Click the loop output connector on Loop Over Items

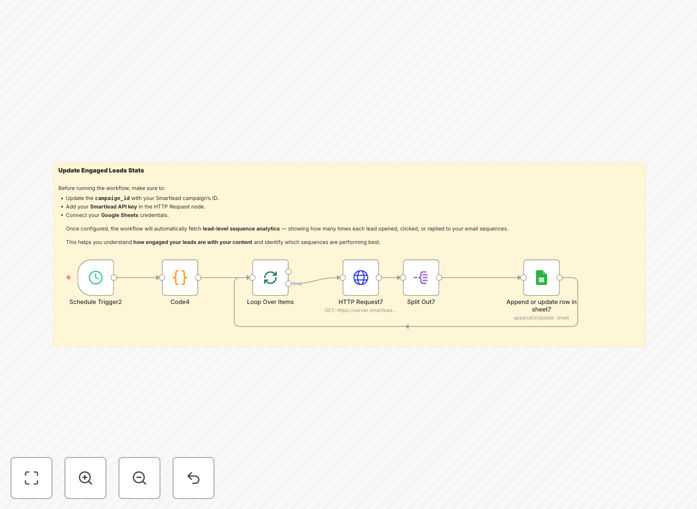point(288,284)
